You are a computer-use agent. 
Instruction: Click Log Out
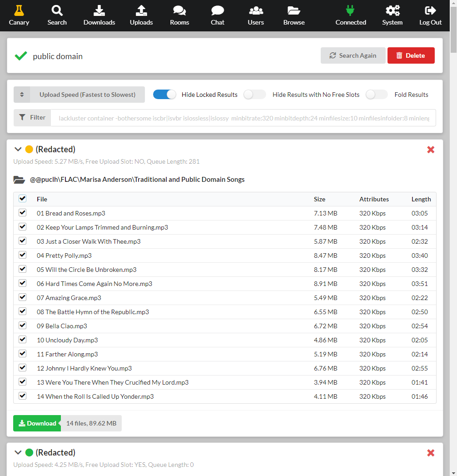pos(430,15)
